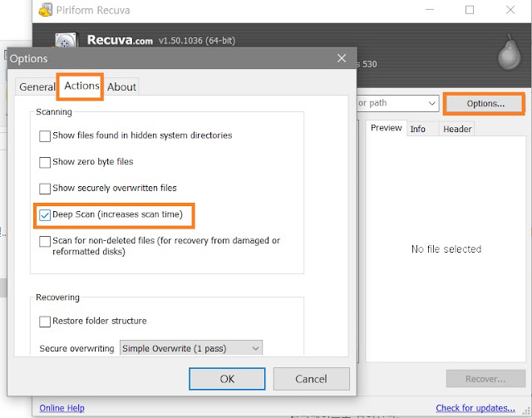This screenshot has height=418, width=532.
Task: Click the Check for updates link
Action: pyautogui.click(x=475, y=408)
